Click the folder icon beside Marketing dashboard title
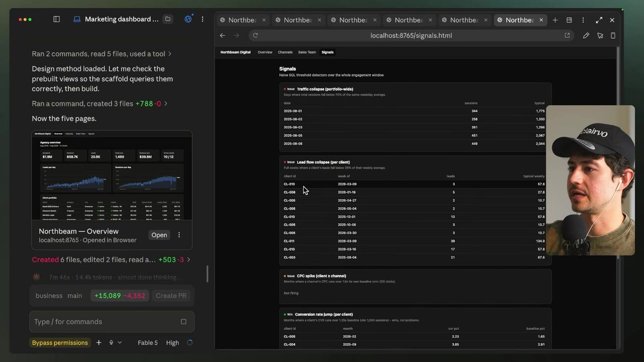Image resolution: width=644 pixels, height=362 pixels. 168,19
